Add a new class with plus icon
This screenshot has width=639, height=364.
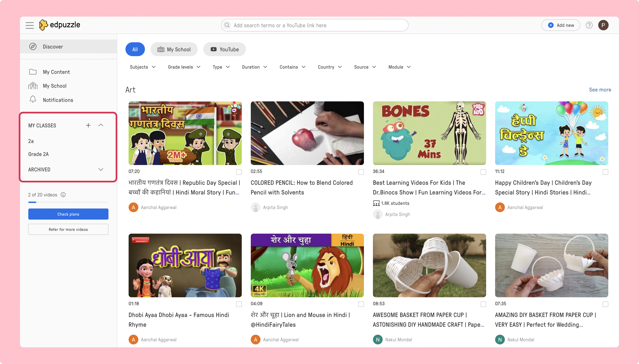[88, 125]
